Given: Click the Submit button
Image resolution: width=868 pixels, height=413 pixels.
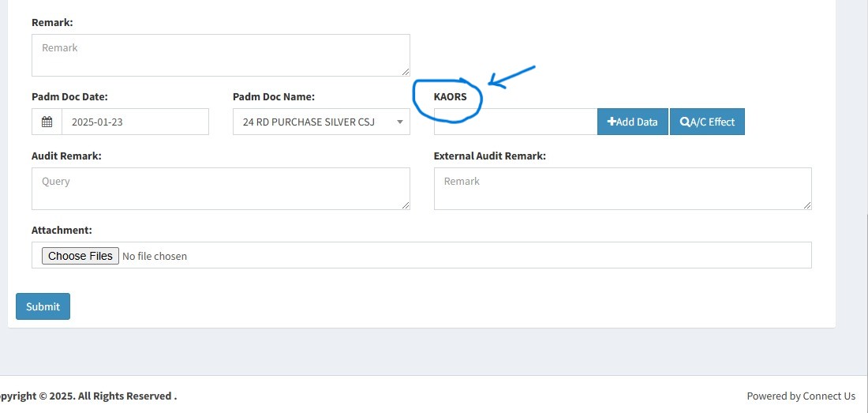Looking at the screenshot, I should [x=43, y=306].
